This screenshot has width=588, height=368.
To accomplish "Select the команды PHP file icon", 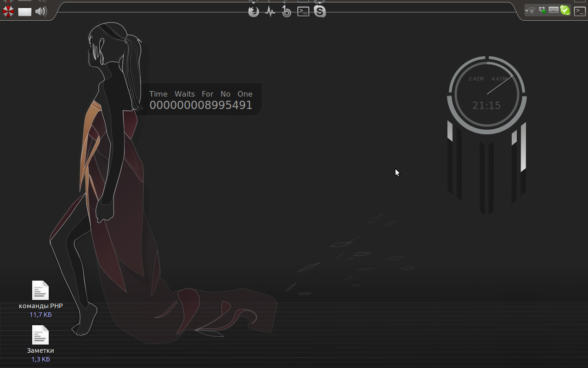I will (40, 290).
